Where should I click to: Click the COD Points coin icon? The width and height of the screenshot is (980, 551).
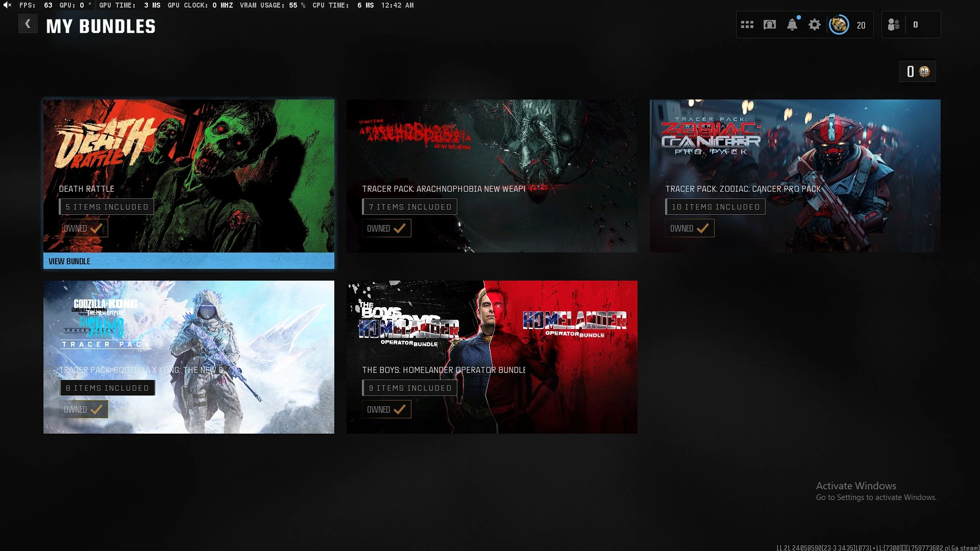[924, 71]
